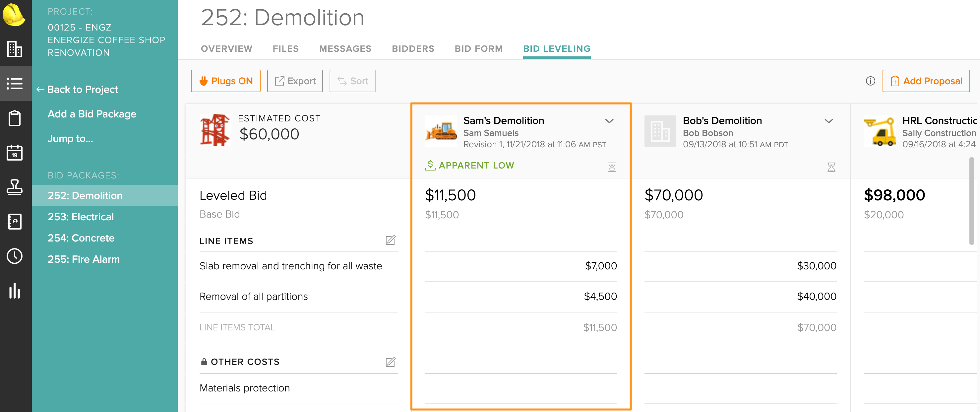This screenshot has width=980, height=412.
Task: Click the Add Proposal button
Action: pos(926,81)
